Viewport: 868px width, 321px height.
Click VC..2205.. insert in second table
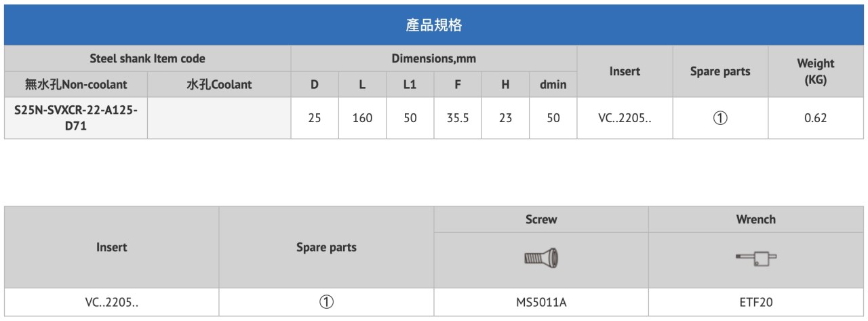(111, 303)
